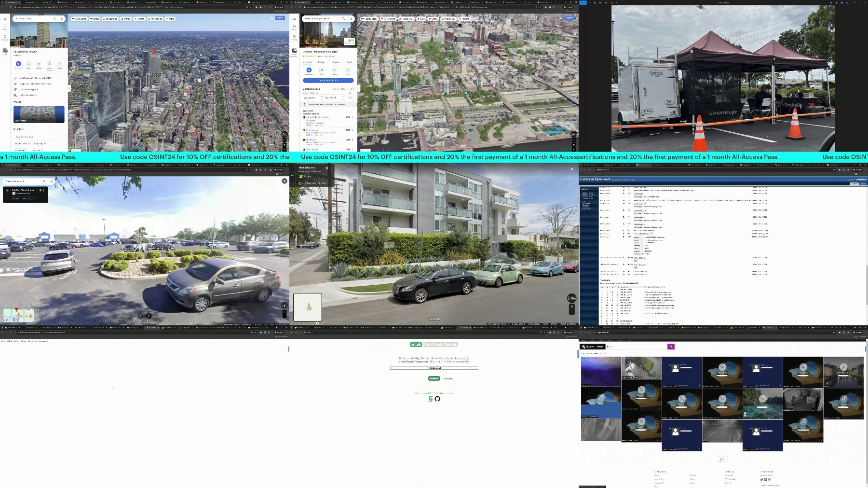The height and width of the screenshot is (488, 868).
Task: Collapse side panel in Prudential Tower map
Action: pos(69,88)
